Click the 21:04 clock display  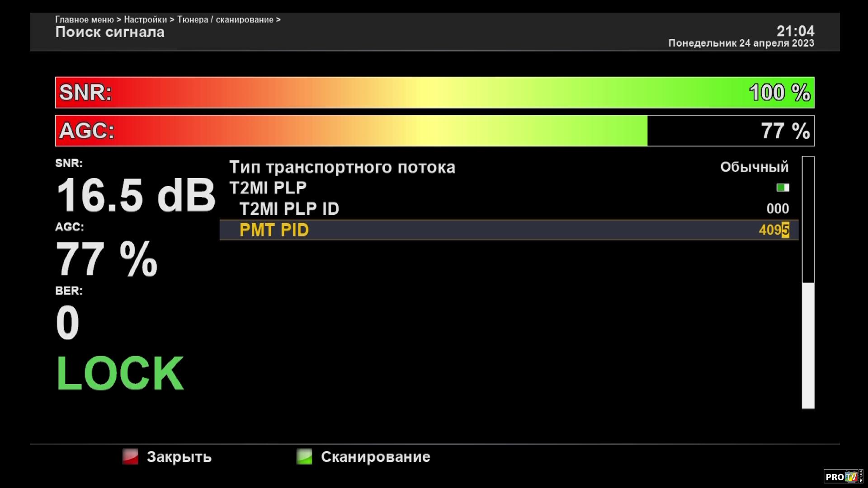pyautogui.click(x=795, y=31)
